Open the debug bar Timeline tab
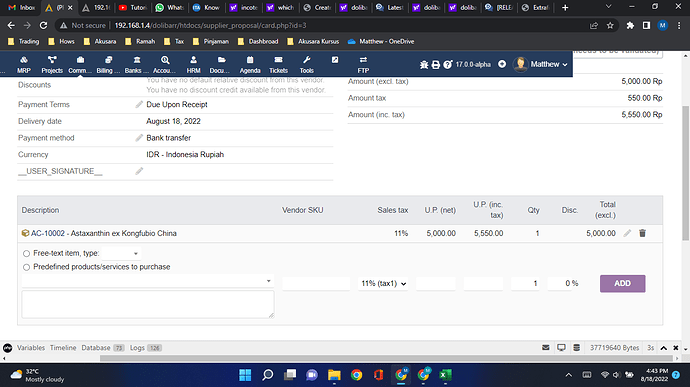The image size is (690, 387). [63, 348]
